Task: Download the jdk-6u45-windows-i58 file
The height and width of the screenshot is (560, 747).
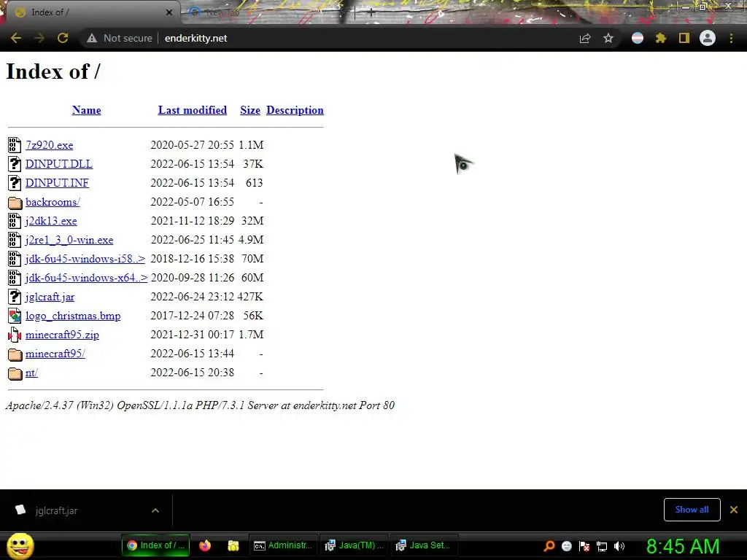Action: coord(85,259)
